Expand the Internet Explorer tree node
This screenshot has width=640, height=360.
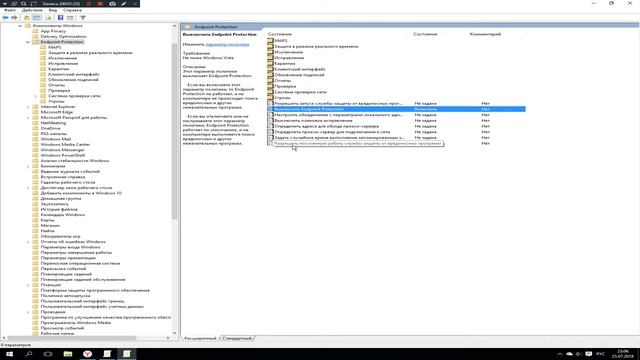tap(28, 107)
